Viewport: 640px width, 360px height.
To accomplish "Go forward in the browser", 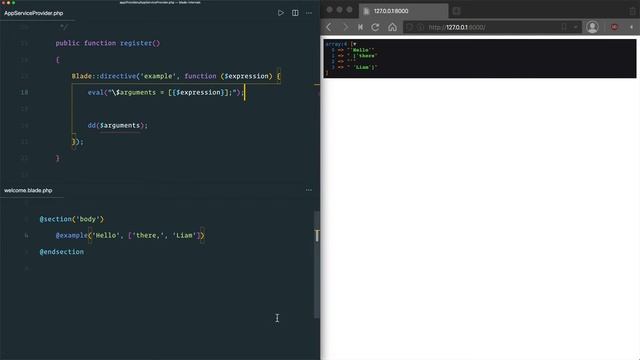I will [x=346, y=27].
